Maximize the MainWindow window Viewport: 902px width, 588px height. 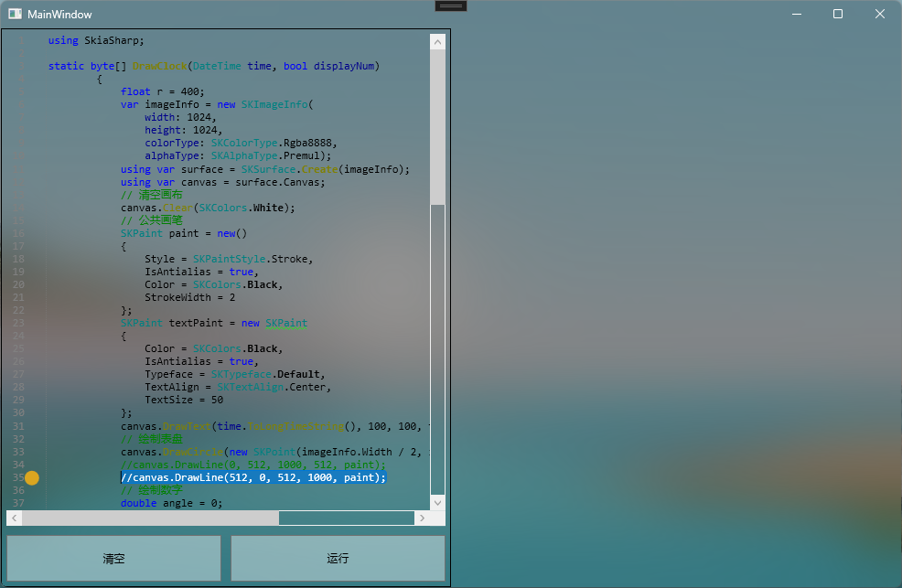click(837, 14)
